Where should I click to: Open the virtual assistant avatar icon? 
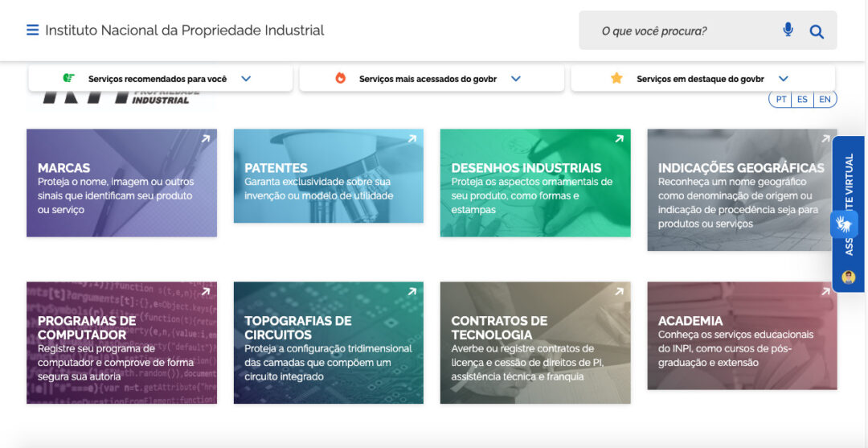[x=848, y=277]
